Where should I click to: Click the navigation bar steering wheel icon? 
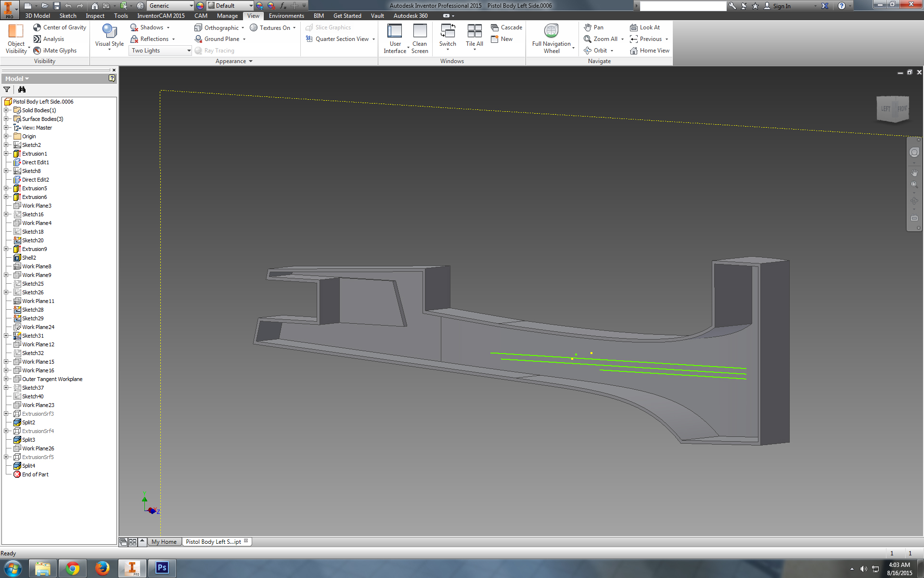point(914,153)
